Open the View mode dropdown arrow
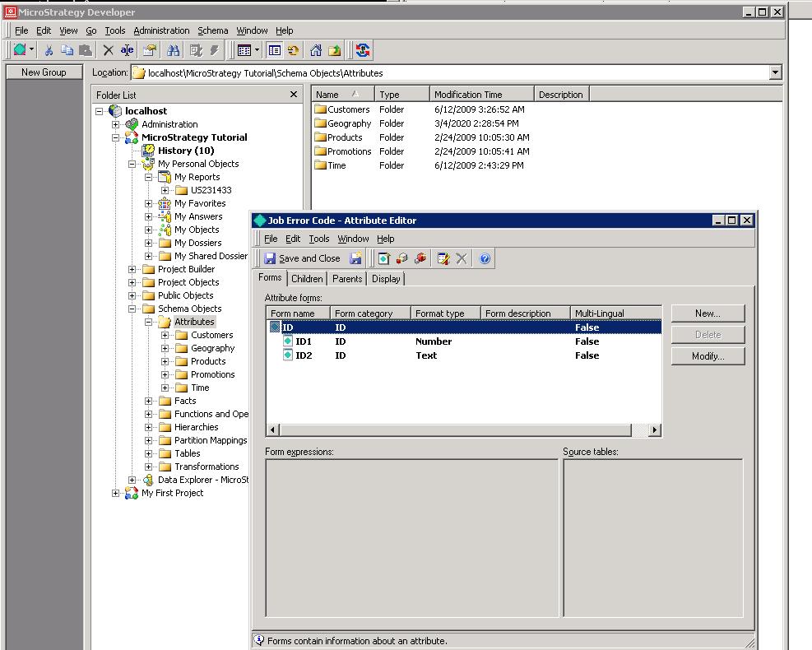812x650 pixels. (x=257, y=50)
